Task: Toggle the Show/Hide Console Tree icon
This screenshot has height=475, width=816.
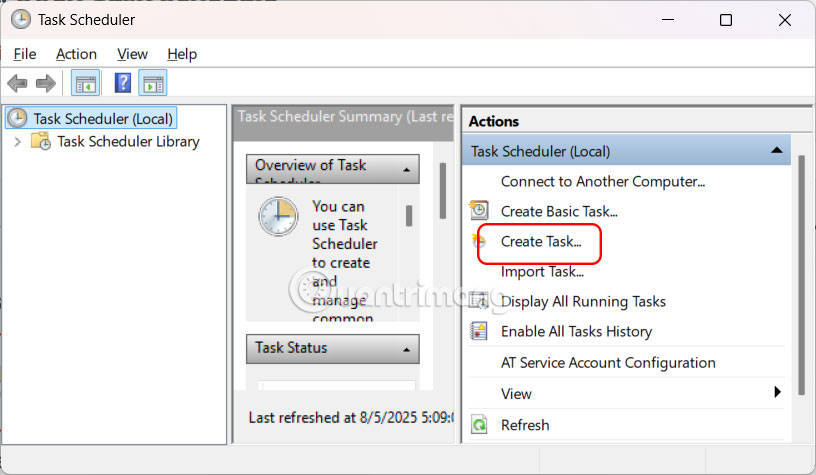Action: (85, 83)
